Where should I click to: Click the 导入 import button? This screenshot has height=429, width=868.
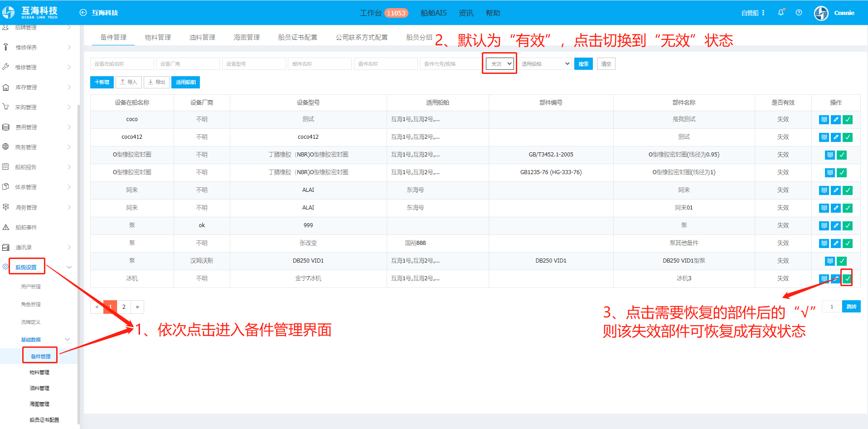pyautogui.click(x=129, y=82)
